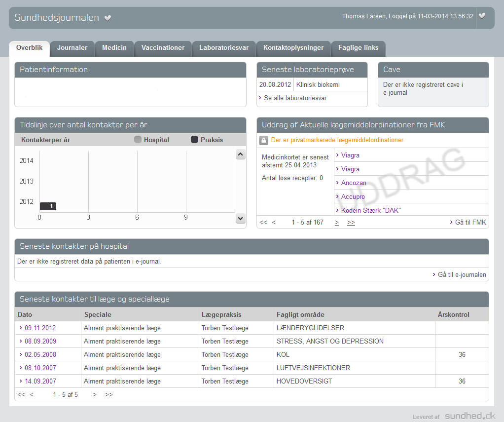The width and height of the screenshot is (504, 422).
Task: Switch to the Laboratoriesvar tab
Action: point(224,48)
